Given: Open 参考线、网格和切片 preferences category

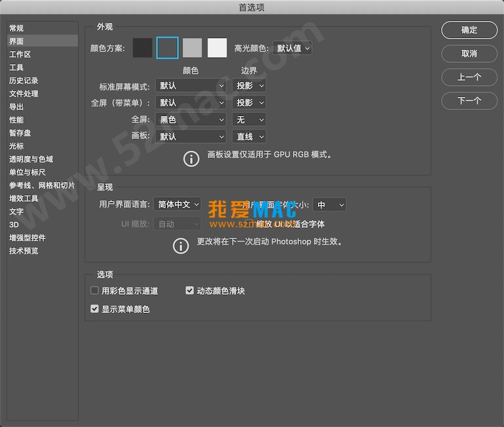Looking at the screenshot, I should (x=43, y=185).
